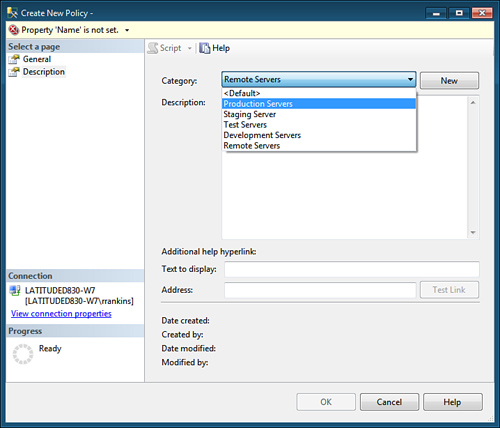500x428 pixels.
Task: Select Development Servers category option
Action: (x=319, y=135)
